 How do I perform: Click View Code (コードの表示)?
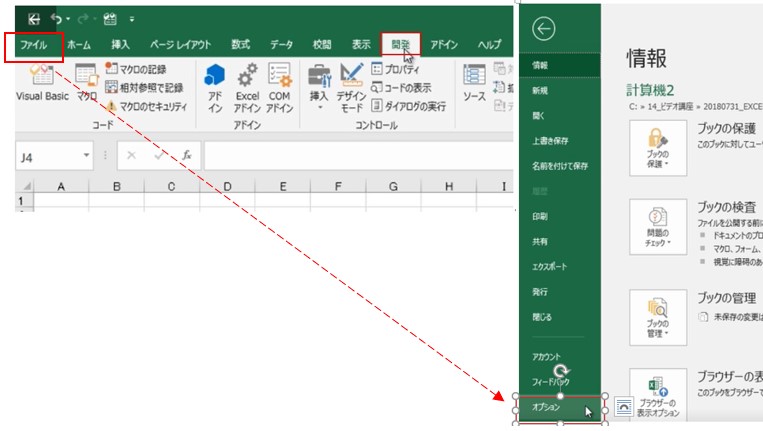click(401, 88)
